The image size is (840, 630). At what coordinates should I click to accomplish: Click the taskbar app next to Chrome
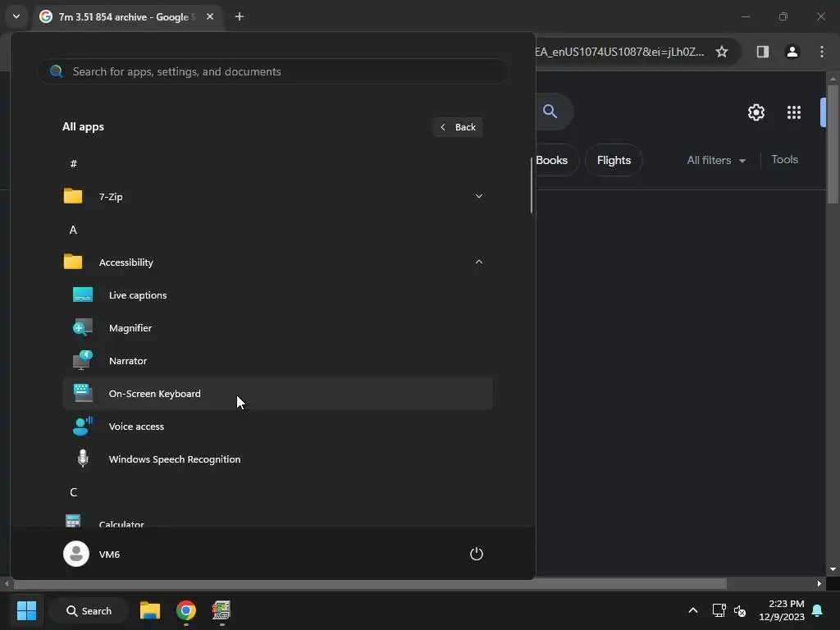tap(221, 610)
